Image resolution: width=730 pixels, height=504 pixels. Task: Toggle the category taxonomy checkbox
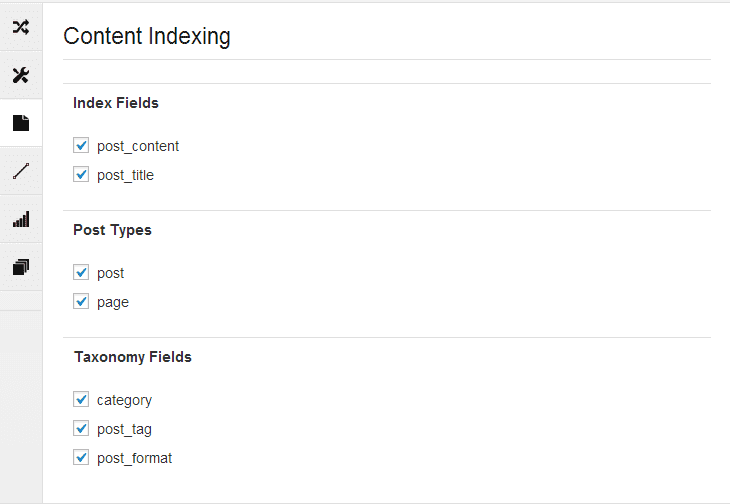click(x=81, y=399)
